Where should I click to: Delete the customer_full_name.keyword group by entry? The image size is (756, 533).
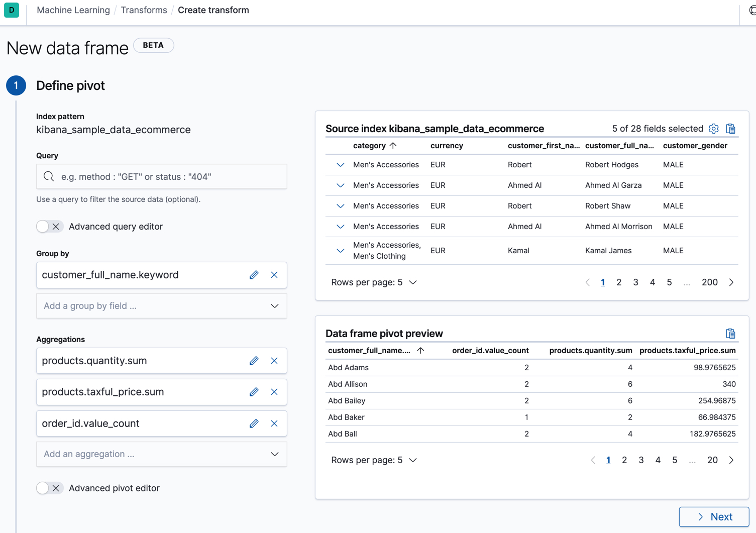[274, 275]
